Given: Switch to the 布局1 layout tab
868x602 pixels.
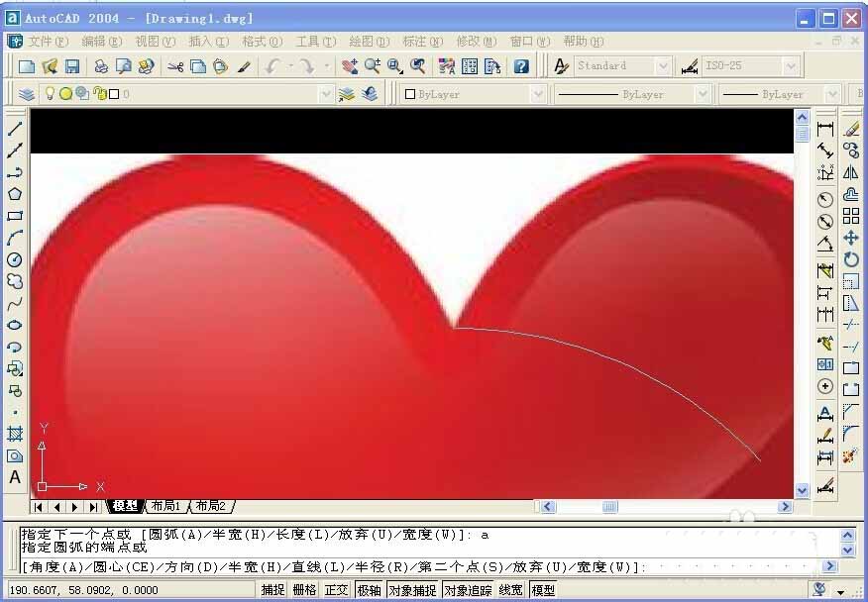Looking at the screenshot, I should point(166,506).
